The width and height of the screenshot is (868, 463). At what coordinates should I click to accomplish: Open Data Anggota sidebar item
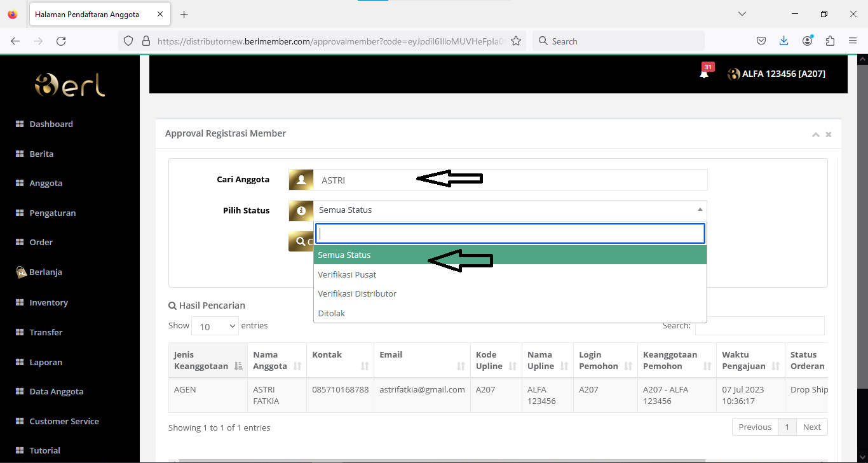pos(56,391)
